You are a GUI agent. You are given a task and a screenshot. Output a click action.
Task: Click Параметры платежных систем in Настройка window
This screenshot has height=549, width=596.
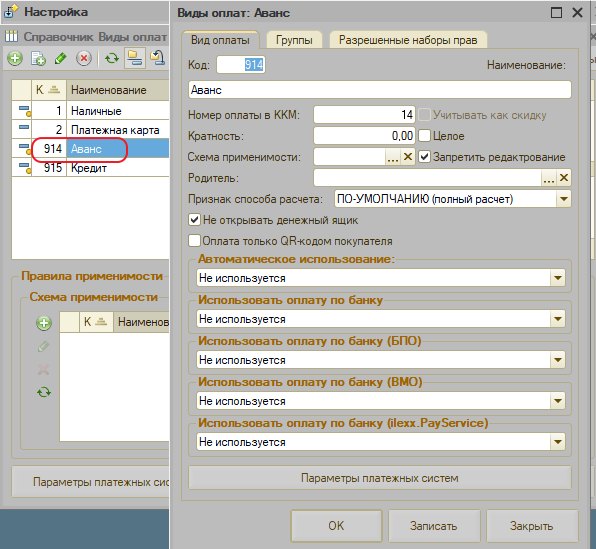pos(91,482)
